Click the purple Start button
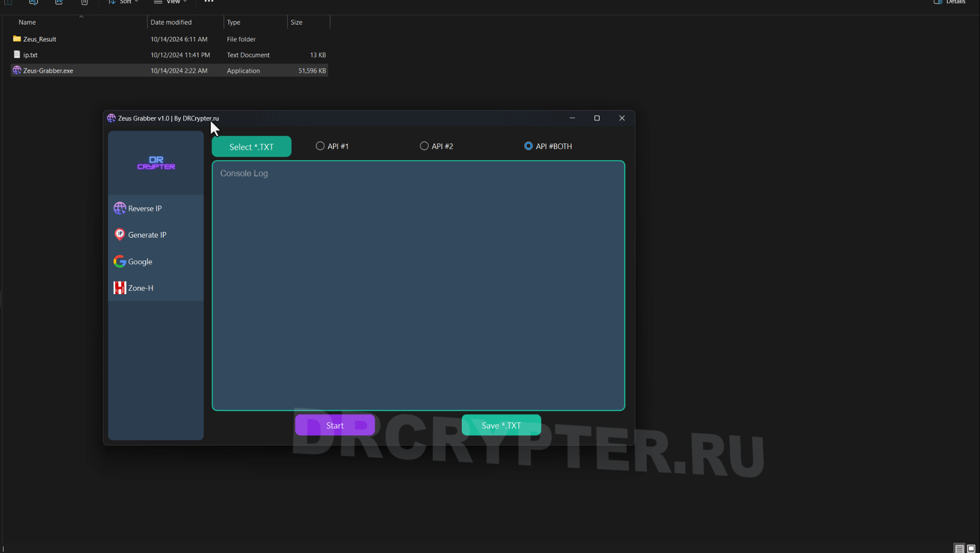This screenshot has height=553, width=980. click(335, 425)
